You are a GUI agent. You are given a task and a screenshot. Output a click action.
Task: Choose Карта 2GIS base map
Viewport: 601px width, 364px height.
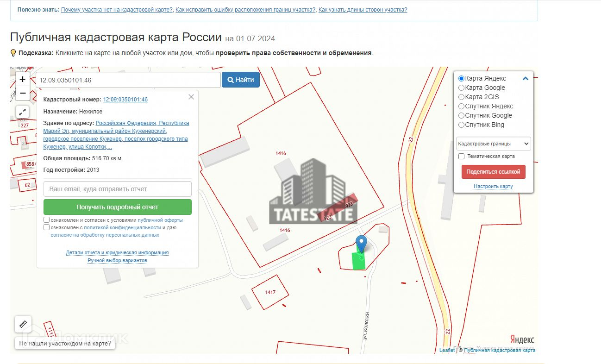[x=461, y=97]
